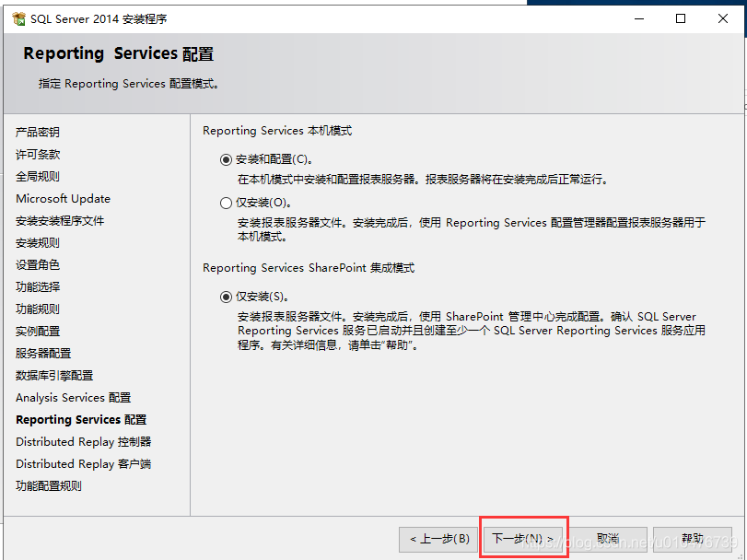747x560 pixels.
Task: Click the 功能规则 step
Action: coord(38,309)
